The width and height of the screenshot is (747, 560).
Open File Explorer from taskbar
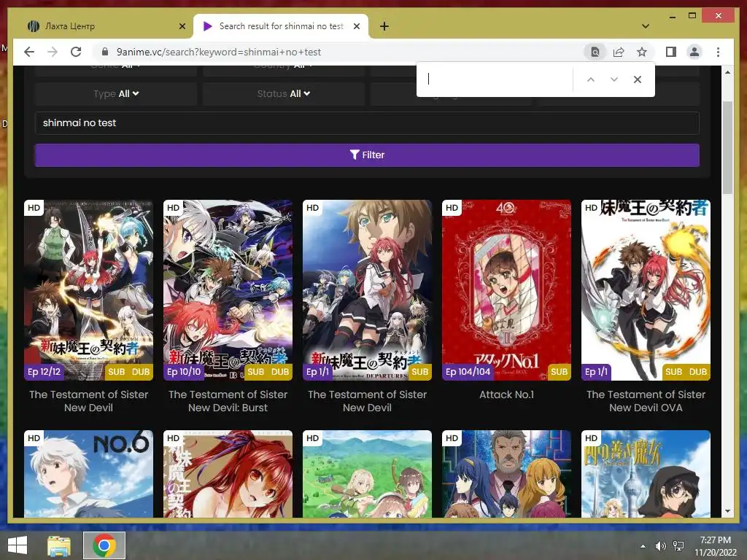[x=59, y=545]
